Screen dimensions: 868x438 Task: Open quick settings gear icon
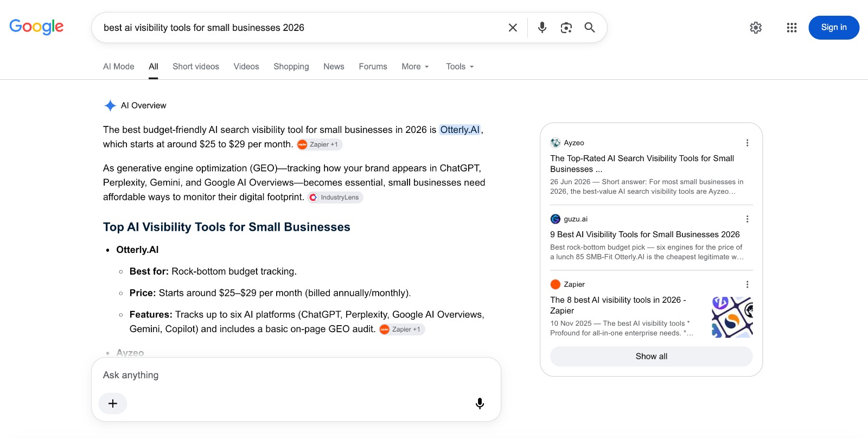coord(756,28)
